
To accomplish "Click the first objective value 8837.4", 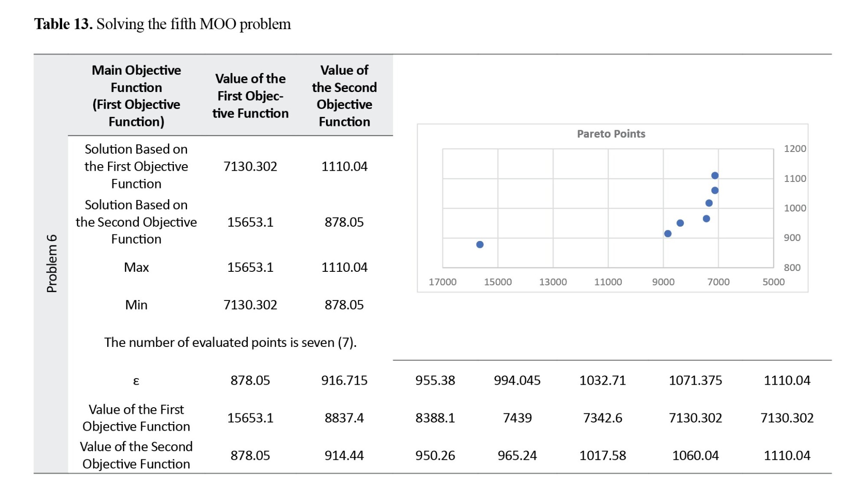I will pos(344,418).
